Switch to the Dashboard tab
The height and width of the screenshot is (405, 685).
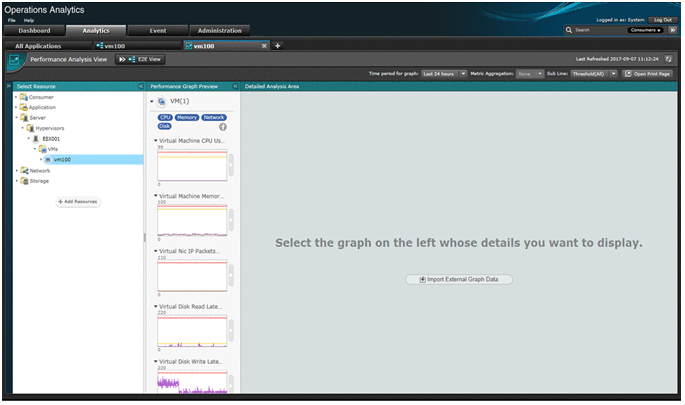34,31
